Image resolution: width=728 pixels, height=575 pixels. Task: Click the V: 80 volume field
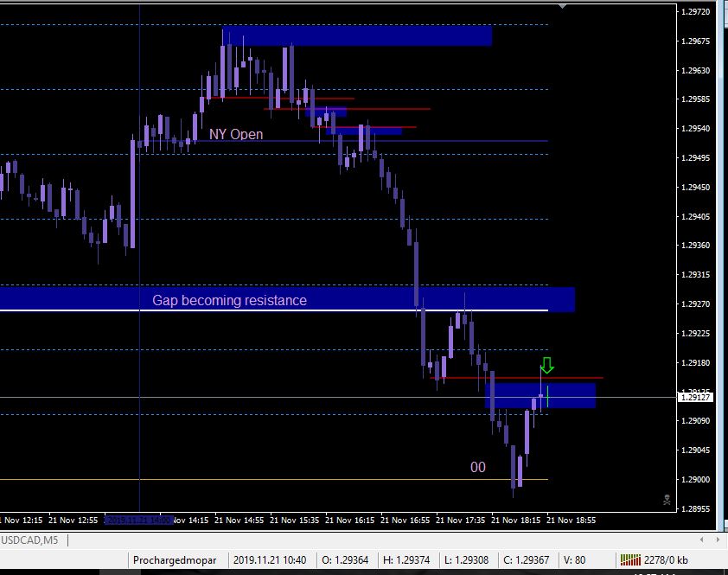(574, 560)
